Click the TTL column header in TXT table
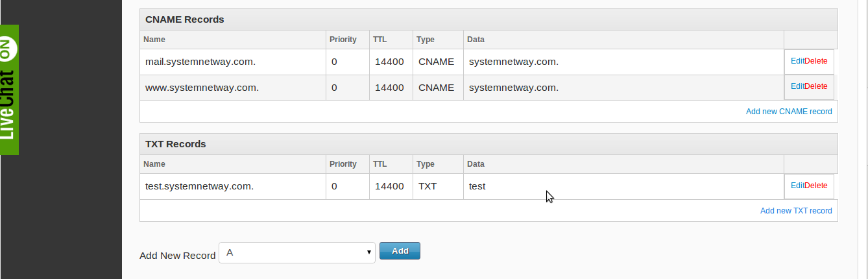The height and width of the screenshot is (279, 868). tap(380, 164)
